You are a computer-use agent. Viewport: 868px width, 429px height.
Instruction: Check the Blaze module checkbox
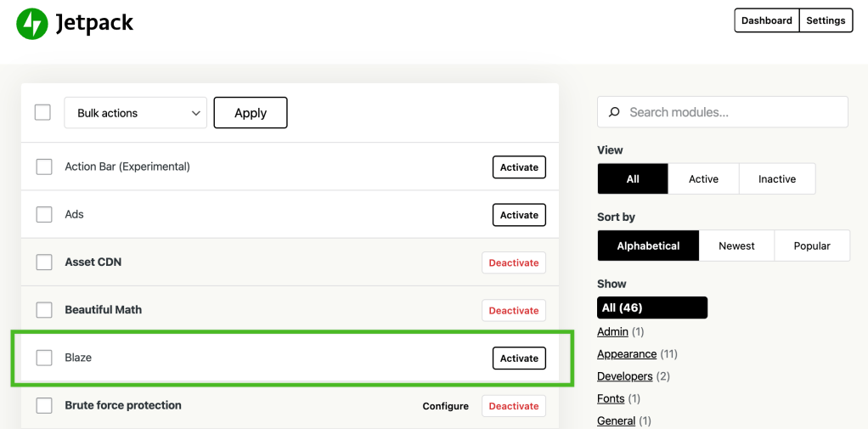pyautogui.click(x=44, y=358)
